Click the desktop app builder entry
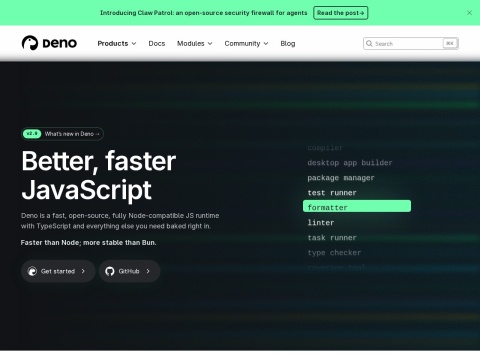Viewport: 480px width, 360px height. (x=350, y=163)
